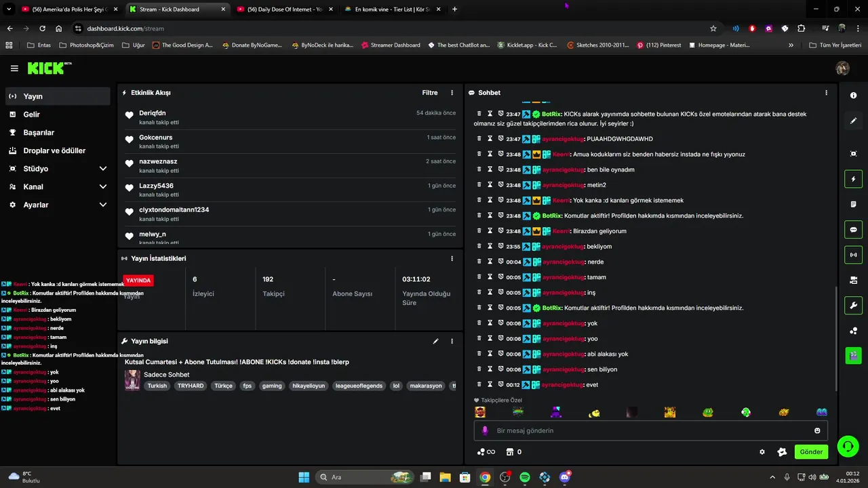Open the profile avatar menu
This screenshot has height=488, width=868.
tap(842, 68)
